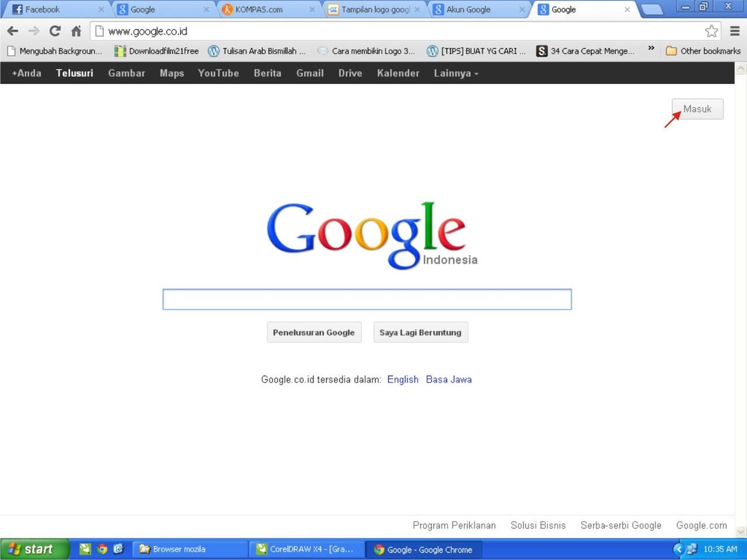Open Gambar in the Google bar
This screenshot has height=560, width=747.
127,73
